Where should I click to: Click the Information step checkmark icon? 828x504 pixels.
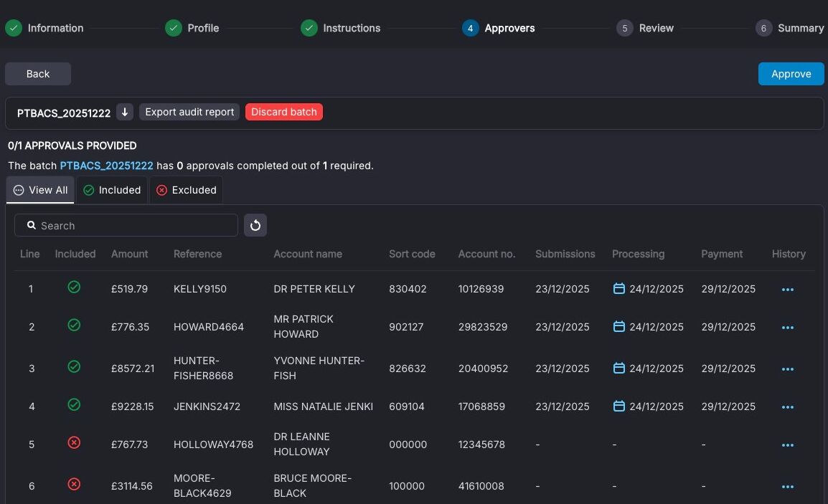point(14,28)
